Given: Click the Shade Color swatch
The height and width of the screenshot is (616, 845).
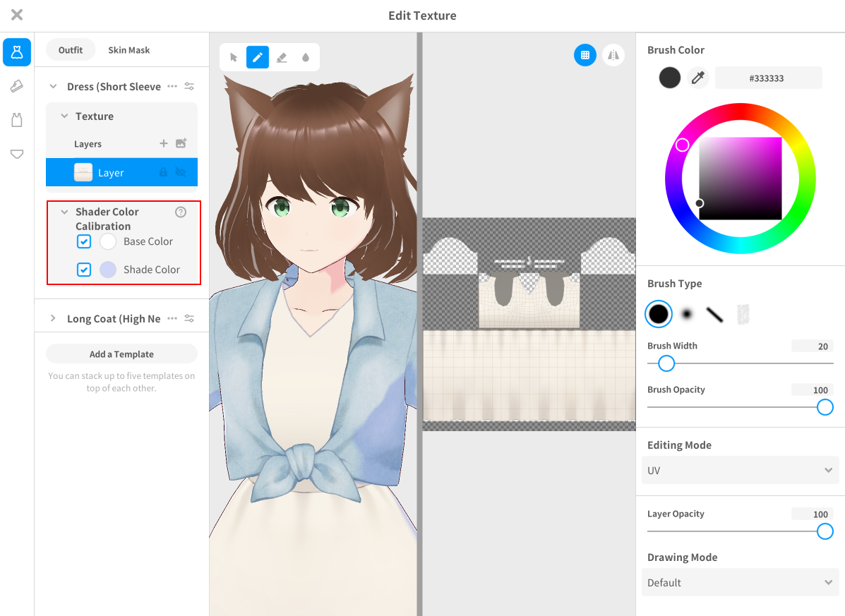Looking at the screenshot, I should pyautogui.click(x=108, y=270).
